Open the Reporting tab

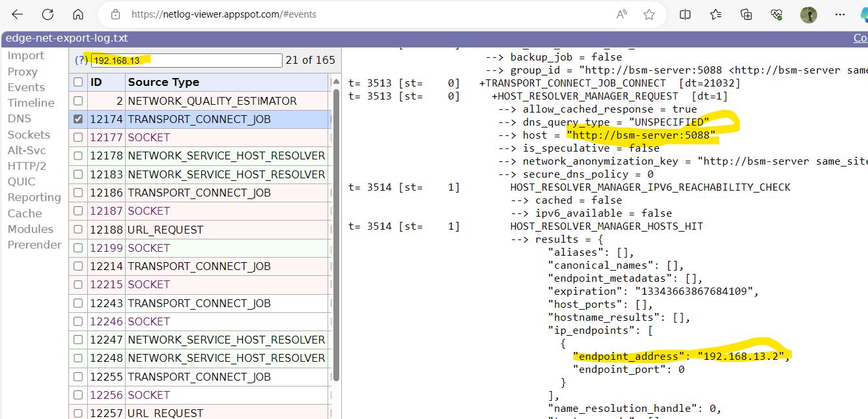click(x=35, y=197)
